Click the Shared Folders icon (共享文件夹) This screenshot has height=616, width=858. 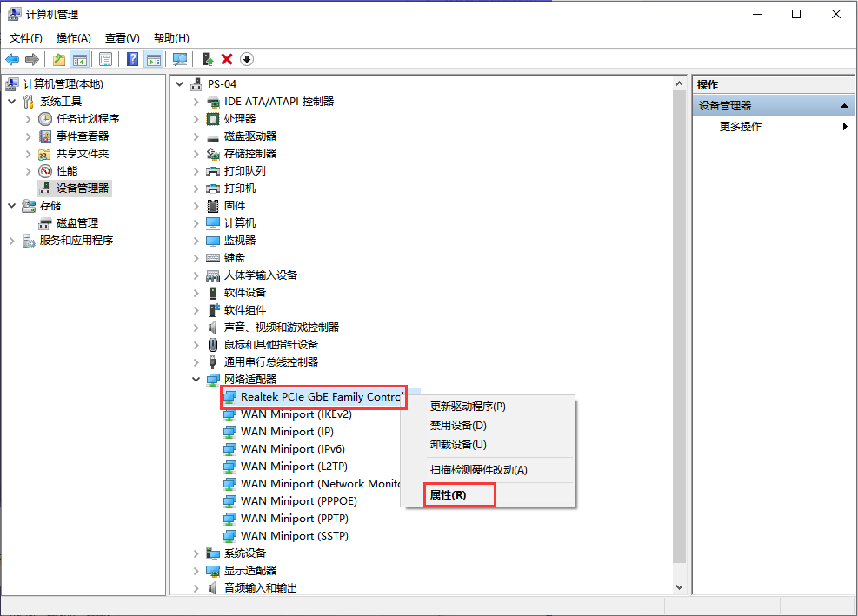pyautogui.click(x=44, y=154)
